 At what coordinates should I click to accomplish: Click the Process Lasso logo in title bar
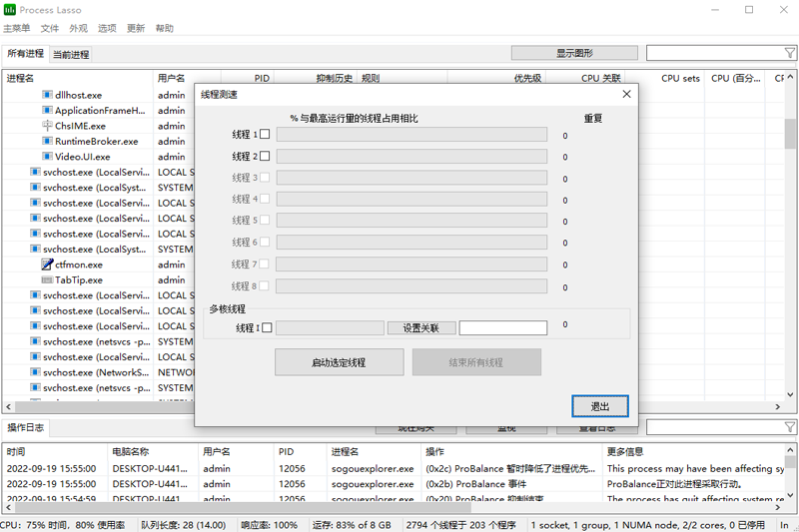pos(10,9)
